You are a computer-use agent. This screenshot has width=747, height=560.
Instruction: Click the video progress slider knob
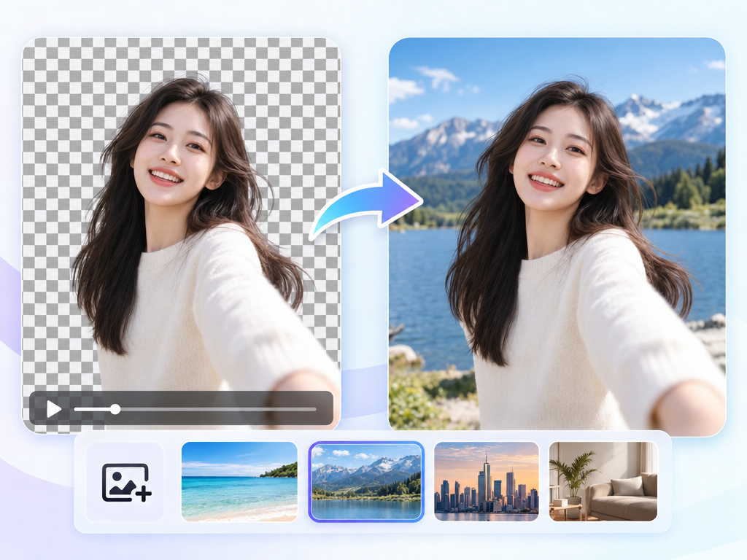tap(115, 409)
